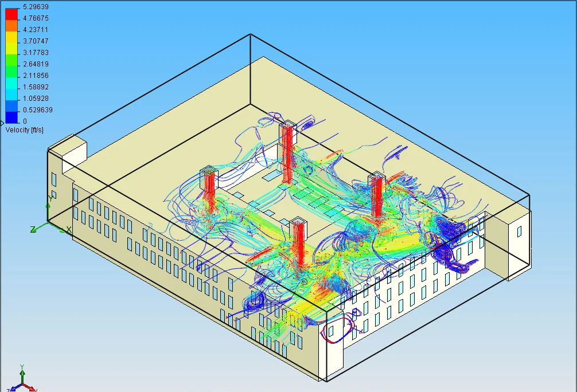The image size is (577, 392).
Task: Click legend value 4.23711
Action: click(x=36, y=29)
